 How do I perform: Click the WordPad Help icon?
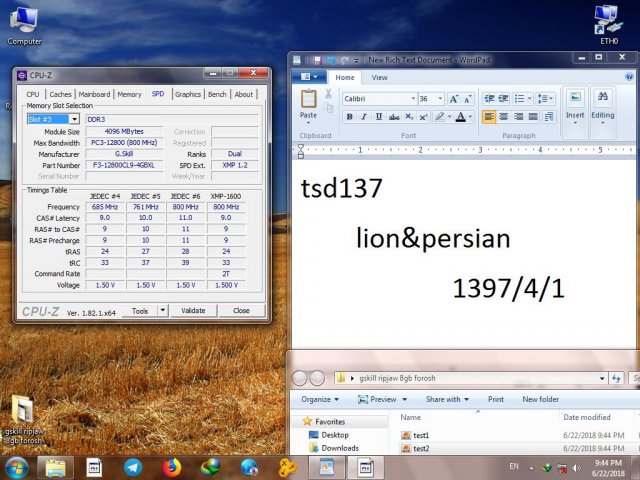coord(629,77)
